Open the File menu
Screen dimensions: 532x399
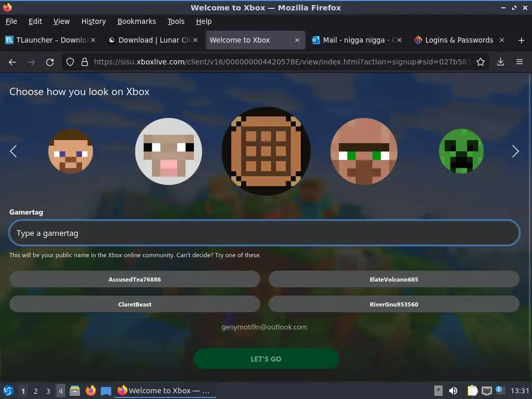[11, 21]
